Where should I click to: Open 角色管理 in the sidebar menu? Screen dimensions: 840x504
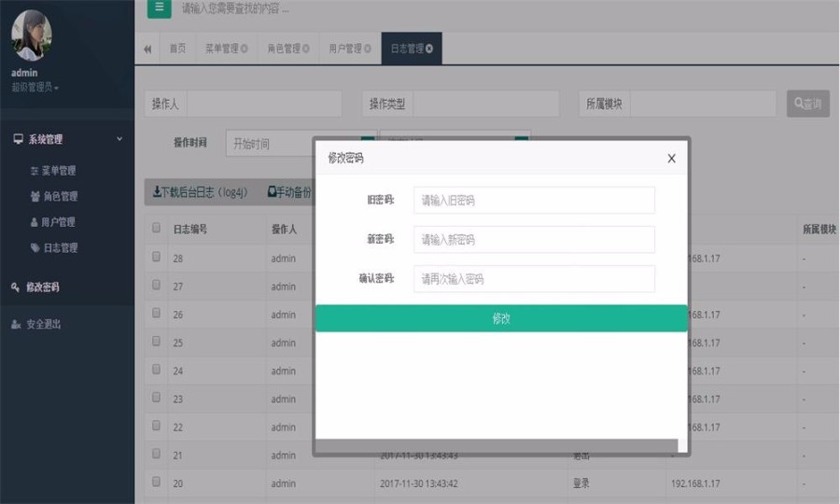[x=58, y=196]
